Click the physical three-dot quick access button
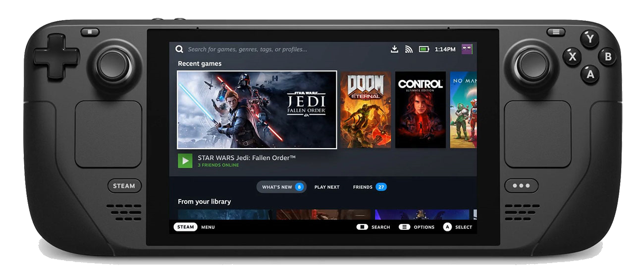The height and width of the screenshot is (276, 644). click(x=521, y=186)
